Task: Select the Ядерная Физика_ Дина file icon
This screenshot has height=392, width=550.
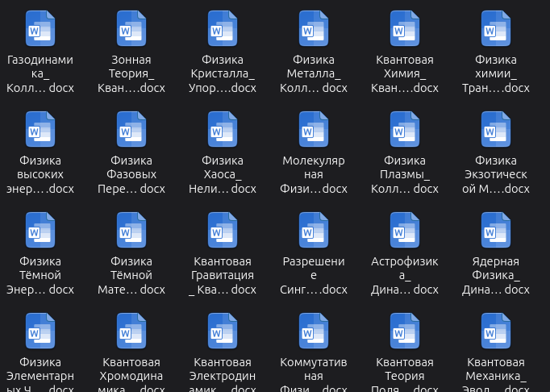Action: 496,230
